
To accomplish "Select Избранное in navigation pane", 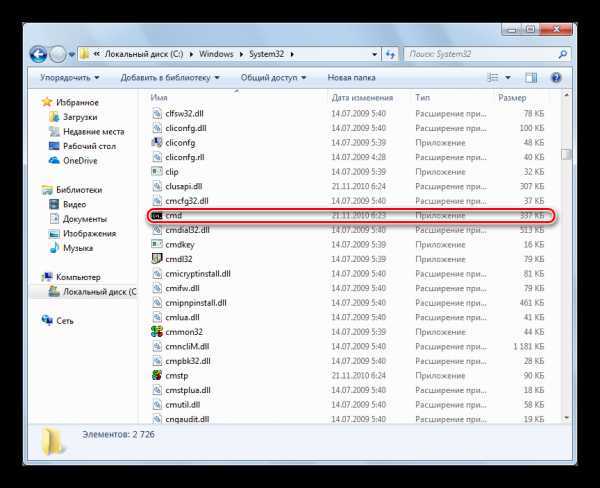I will 70,102.
